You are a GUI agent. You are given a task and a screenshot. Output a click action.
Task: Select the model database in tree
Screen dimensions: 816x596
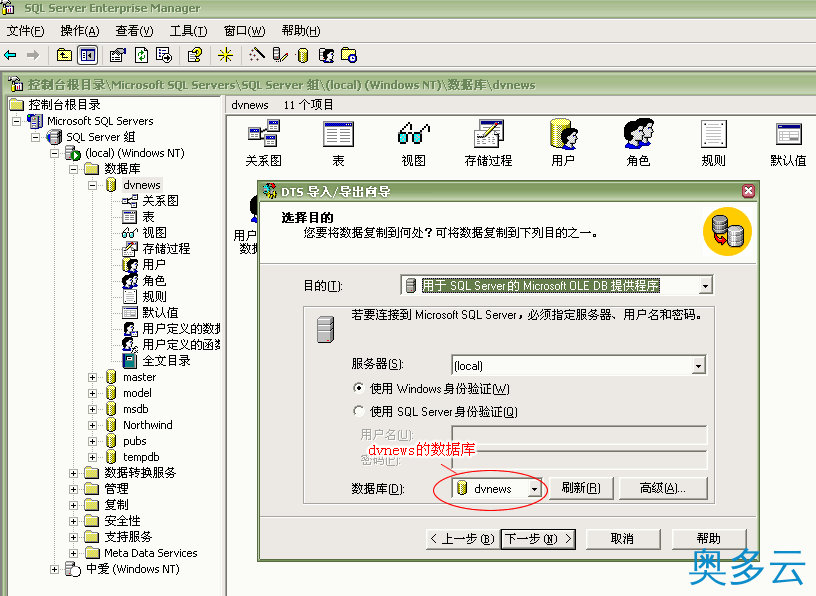coord(137,394)
